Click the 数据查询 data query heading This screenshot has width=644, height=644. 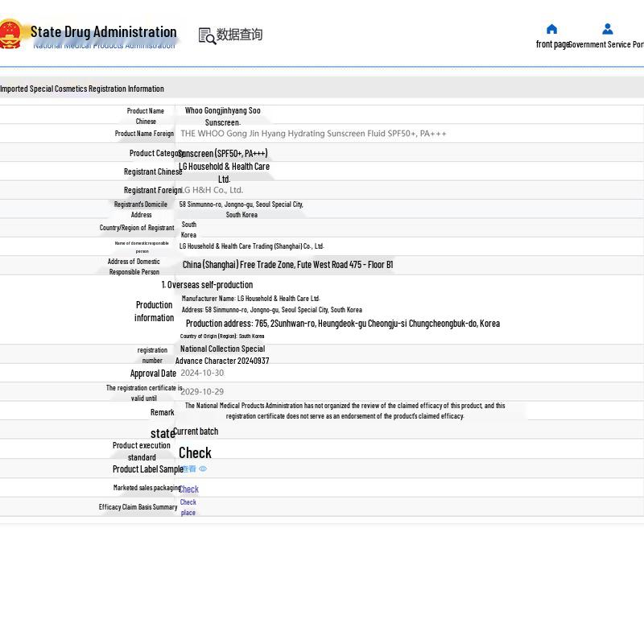[x=239, y=35]
